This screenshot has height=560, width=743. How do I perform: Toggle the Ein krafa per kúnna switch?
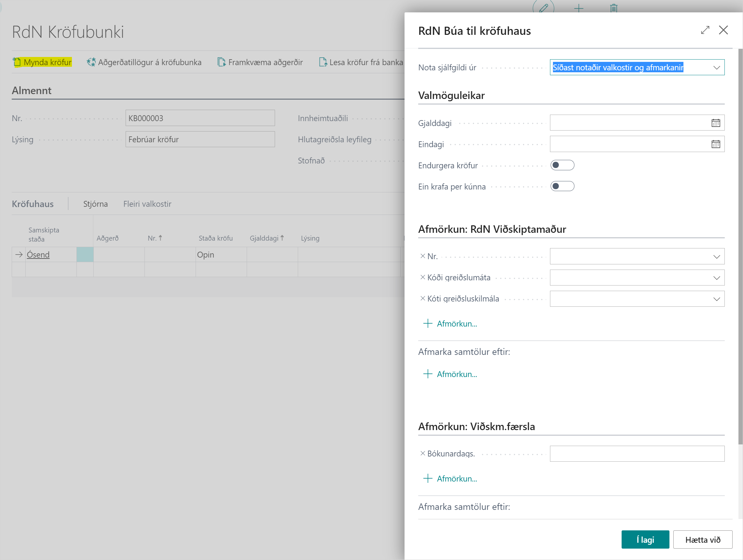[562, 186]
